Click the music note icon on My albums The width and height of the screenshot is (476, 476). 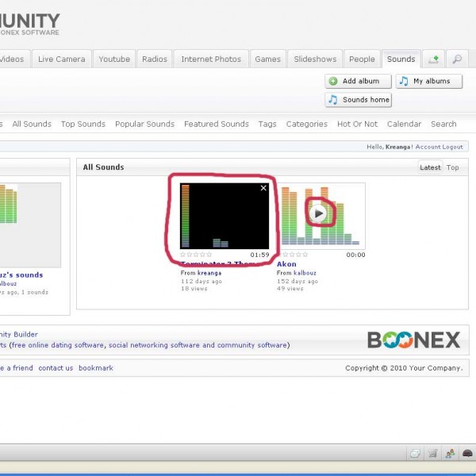pos(404,81)
